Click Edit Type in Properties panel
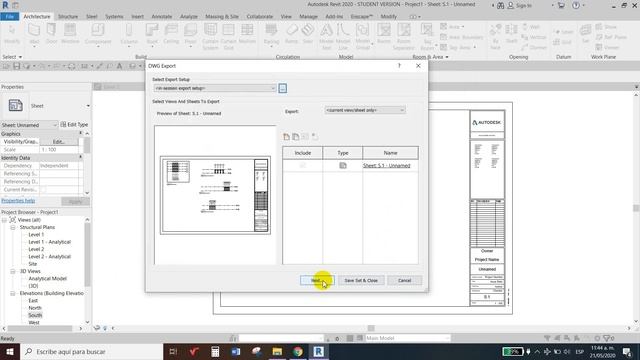Viewport: 640px width, 360px height. [74, 125]
